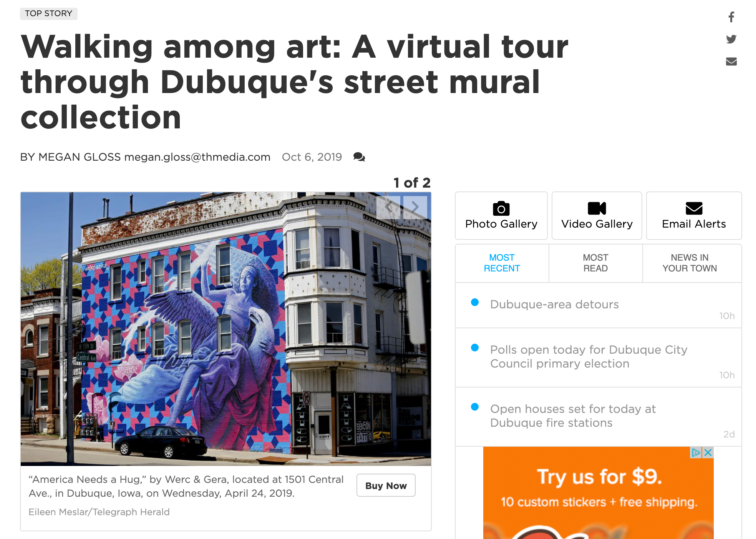Switch to Most Read tab
Screen dimensions: 756x539
[595, 263]
